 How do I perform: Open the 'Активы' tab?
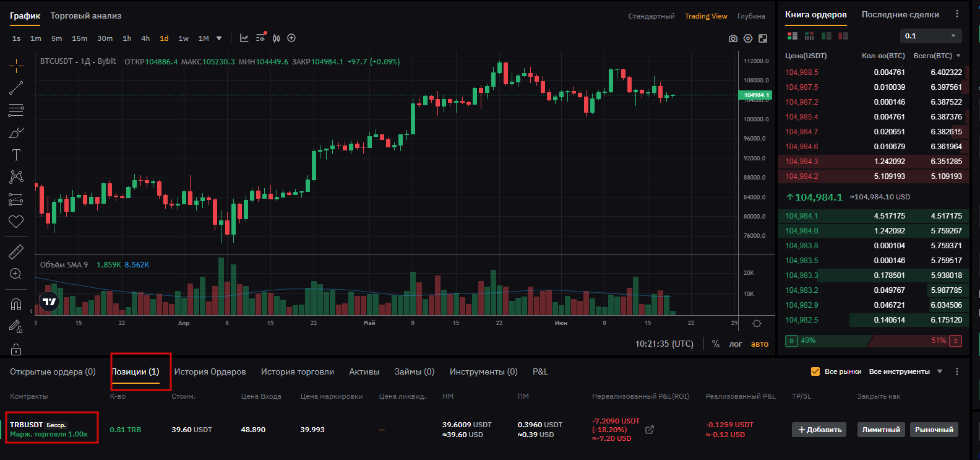(x=364, y=371)
